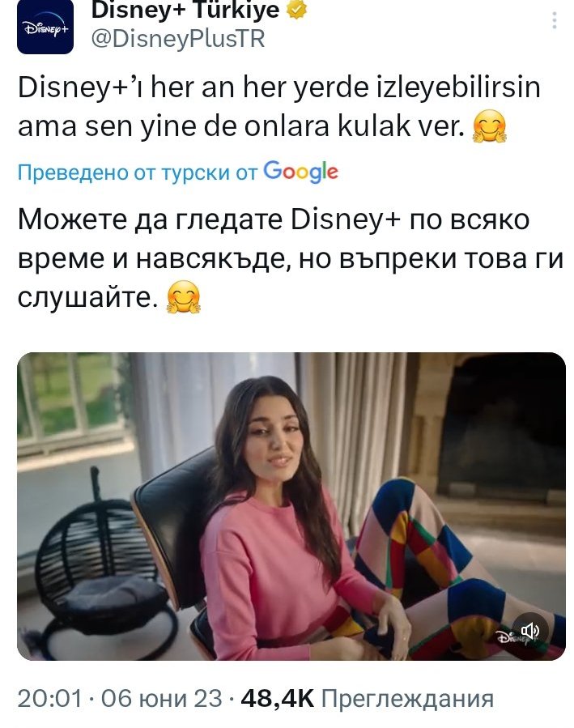This screenshot has width=574, height=728.
Task: Tap the Преглеждания views label
Action: 407,699
